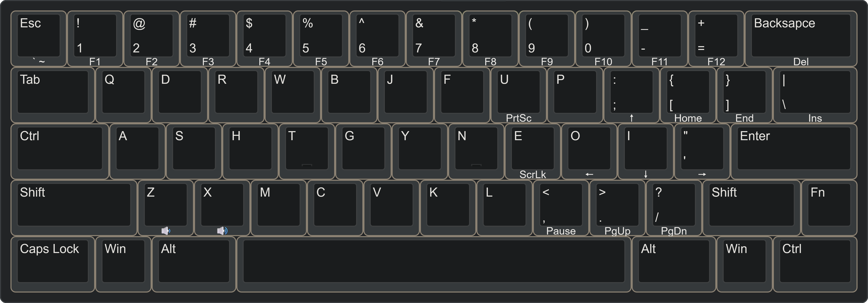This screenshot has height=303, width=868.
Task: Click the U key labeled PrtSc
Action: coord(519,95)
